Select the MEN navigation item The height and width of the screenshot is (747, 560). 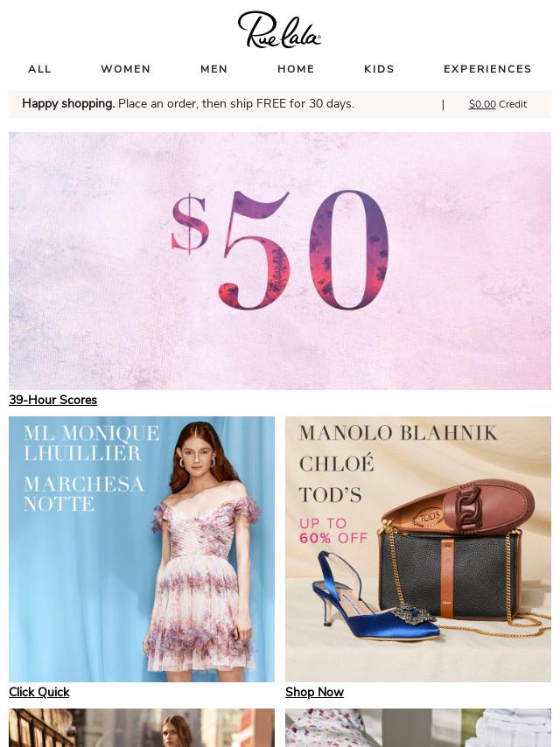214,69
